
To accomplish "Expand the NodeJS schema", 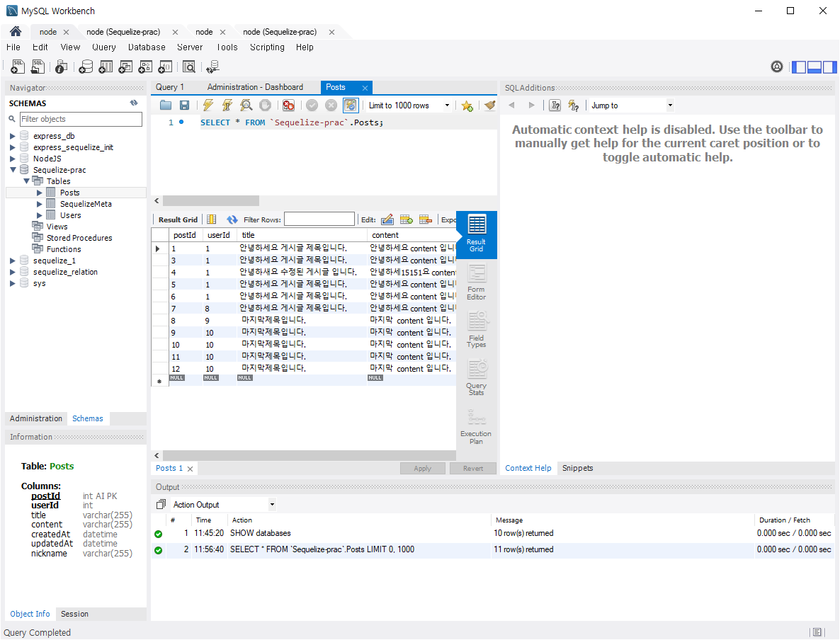I will (x=13, y=159).
